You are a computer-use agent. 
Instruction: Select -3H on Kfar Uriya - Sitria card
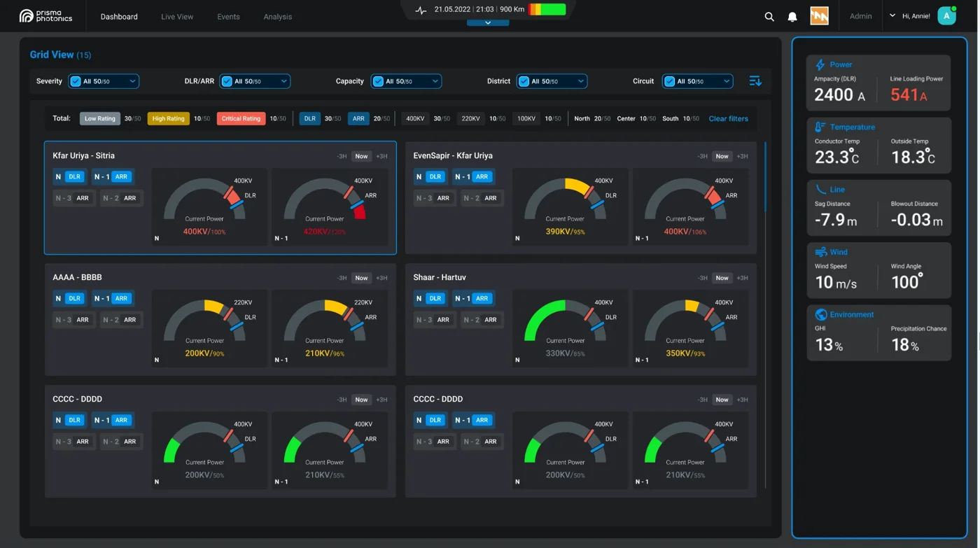pyautogui.click(x=342, y=156)
